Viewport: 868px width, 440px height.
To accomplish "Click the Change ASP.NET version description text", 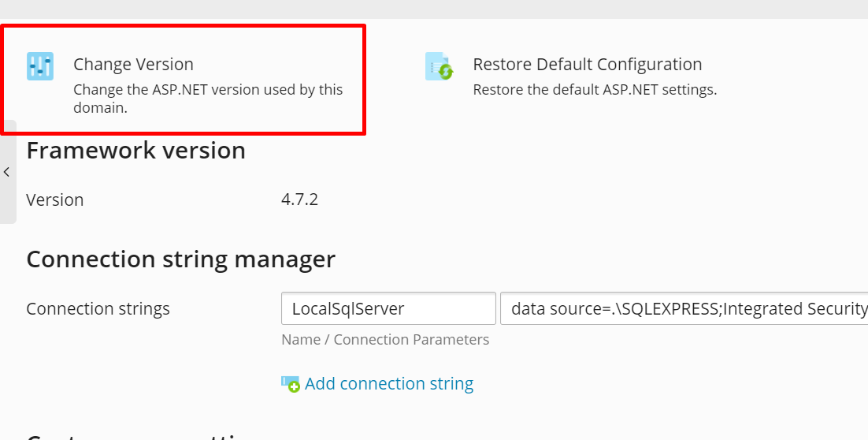I will pyautogui.click(x=208, y=99).
